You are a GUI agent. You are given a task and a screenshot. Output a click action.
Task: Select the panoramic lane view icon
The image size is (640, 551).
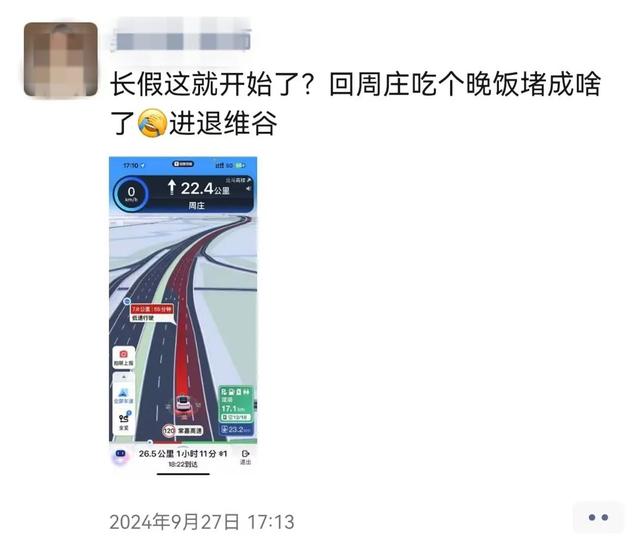[123, 396]
